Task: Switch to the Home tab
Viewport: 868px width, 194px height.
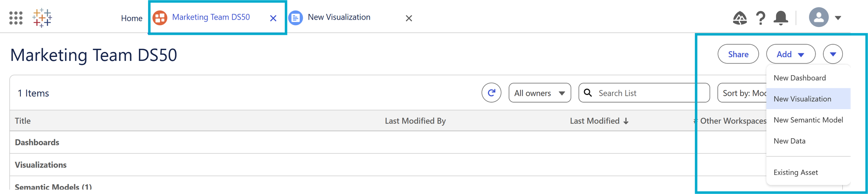Action: tap(132, 18)
